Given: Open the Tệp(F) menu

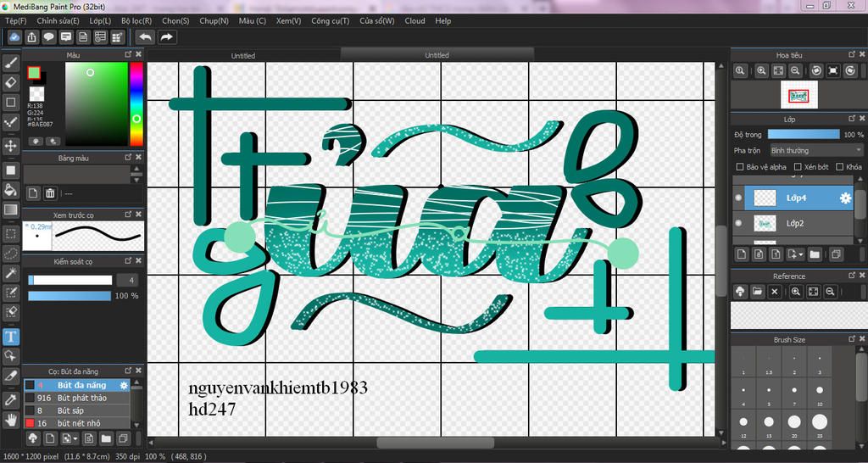Looking at the screenshot, I should (x=15, y=21).
